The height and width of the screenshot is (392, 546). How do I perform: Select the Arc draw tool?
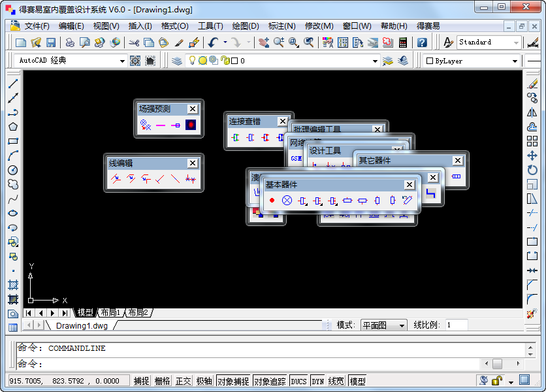(x=13, y=155)
